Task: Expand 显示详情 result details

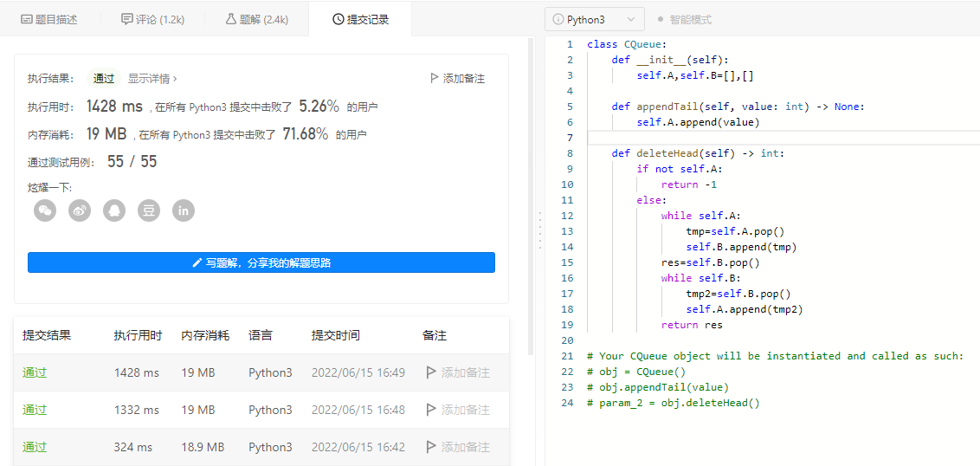Action: [x=152, y=78]
